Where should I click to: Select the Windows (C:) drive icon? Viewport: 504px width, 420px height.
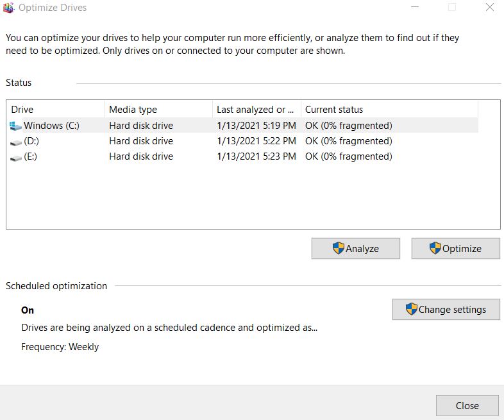point(15,126)
